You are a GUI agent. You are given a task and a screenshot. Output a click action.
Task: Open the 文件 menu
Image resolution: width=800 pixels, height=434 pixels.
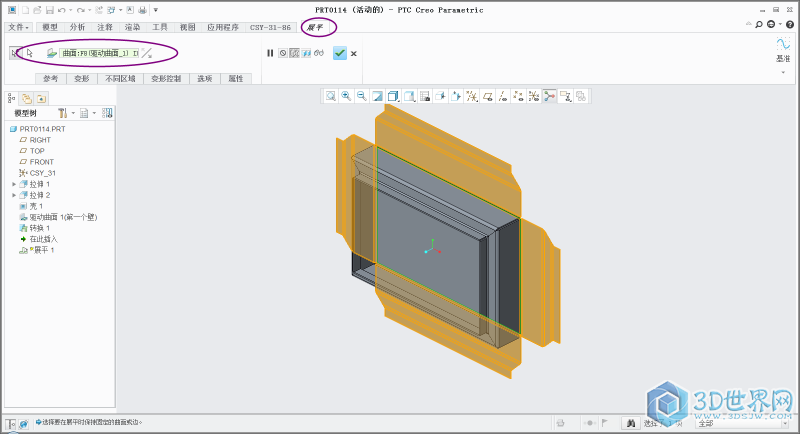pyautogui.click(x=18, y=27)
